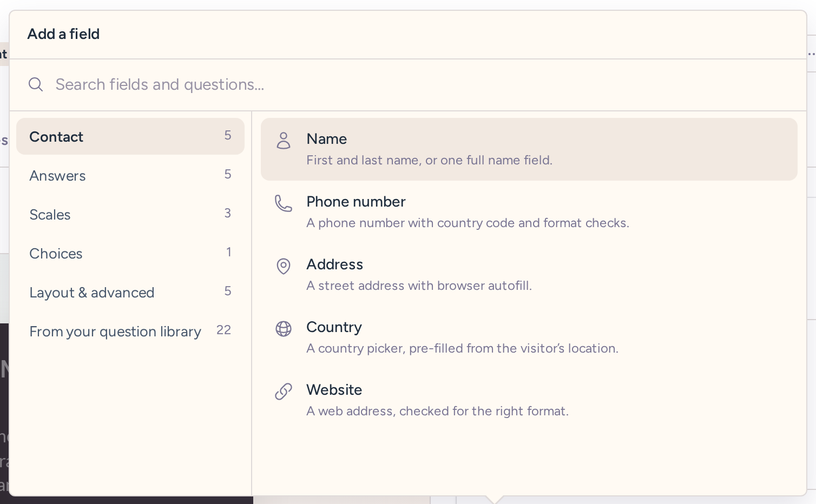This screenshot has width=816, height=504.
Task: Add the Website field
Action: (529, 400)
